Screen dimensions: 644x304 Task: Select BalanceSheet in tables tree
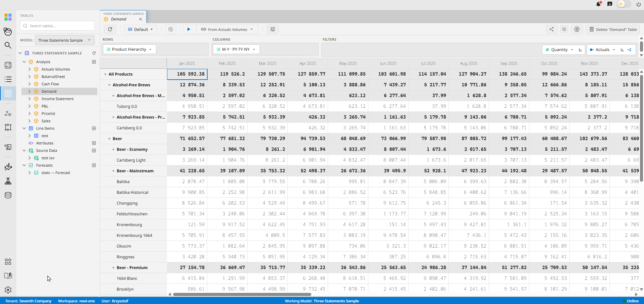tap(53, 77)
